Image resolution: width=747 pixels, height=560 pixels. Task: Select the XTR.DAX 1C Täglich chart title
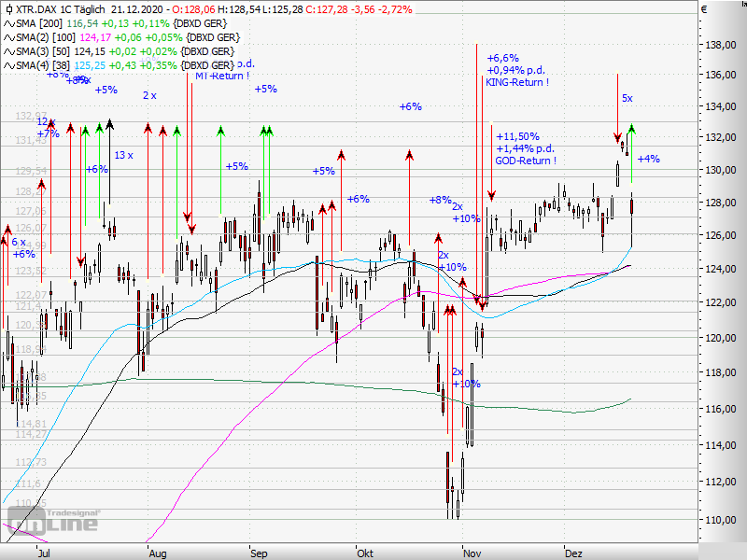[x=61, y=9]
